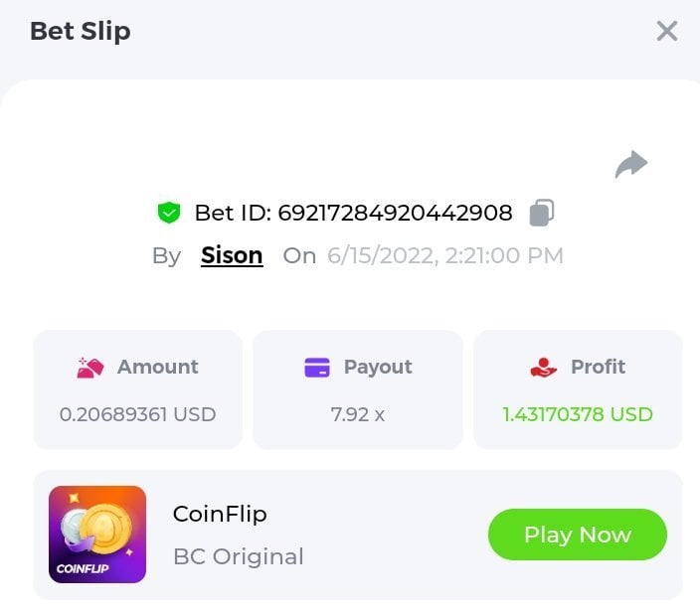This screenshot has height=615, width=700.
Task: Click the red Profit hand icon
Action: 544,368
